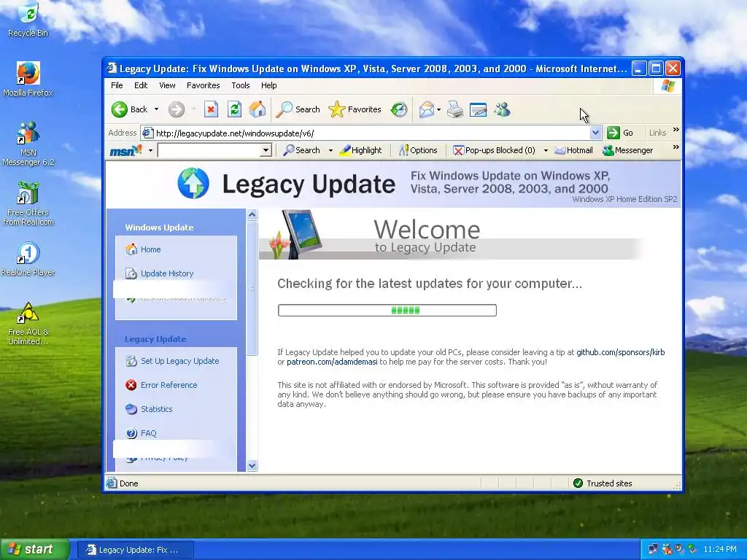Image resolution: width=747 pixels, height=560 pixels.
Task: Click the Edit page icon in toolbar
Action: 479,110
